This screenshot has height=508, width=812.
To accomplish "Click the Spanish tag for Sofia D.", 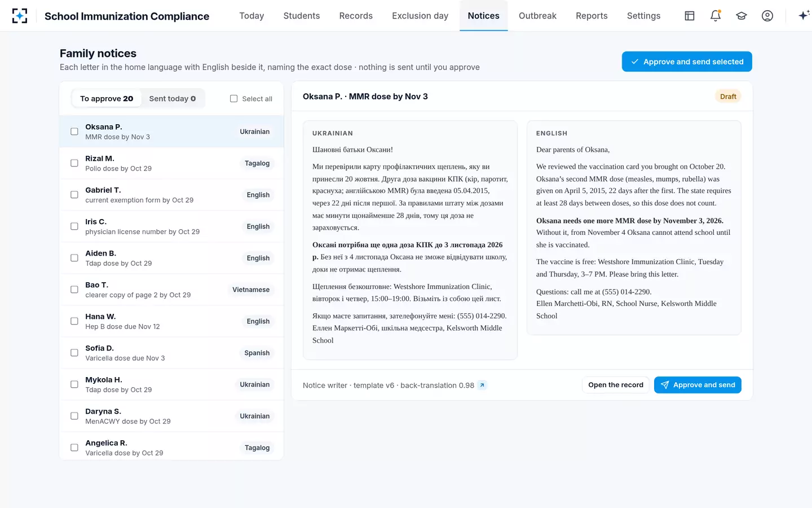I will (x=257, y=353).
